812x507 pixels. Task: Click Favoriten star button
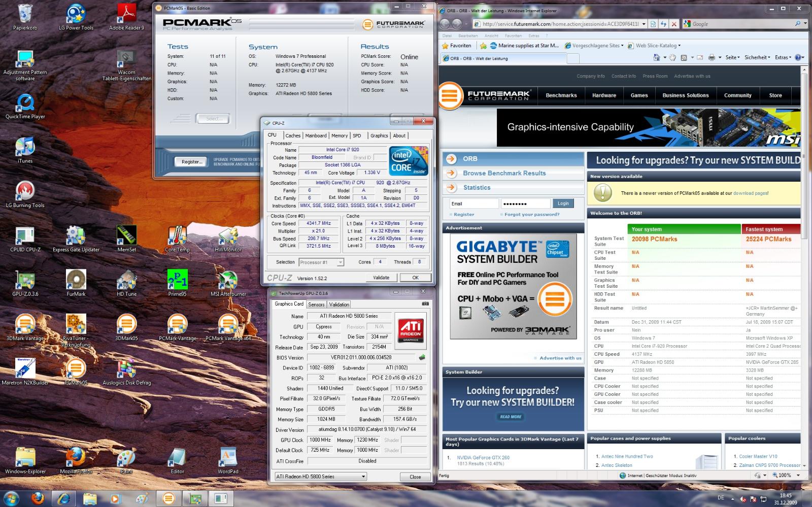click(x=457, y=46)
